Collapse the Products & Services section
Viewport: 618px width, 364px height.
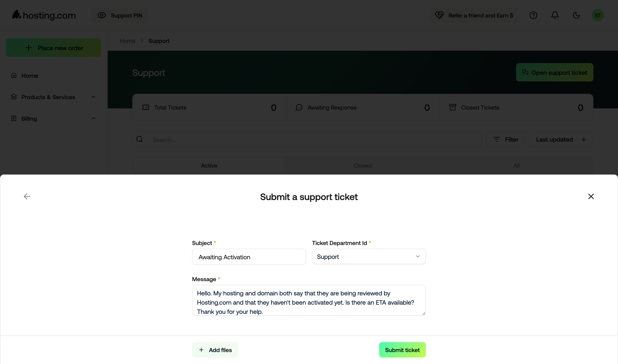point(93,97)
